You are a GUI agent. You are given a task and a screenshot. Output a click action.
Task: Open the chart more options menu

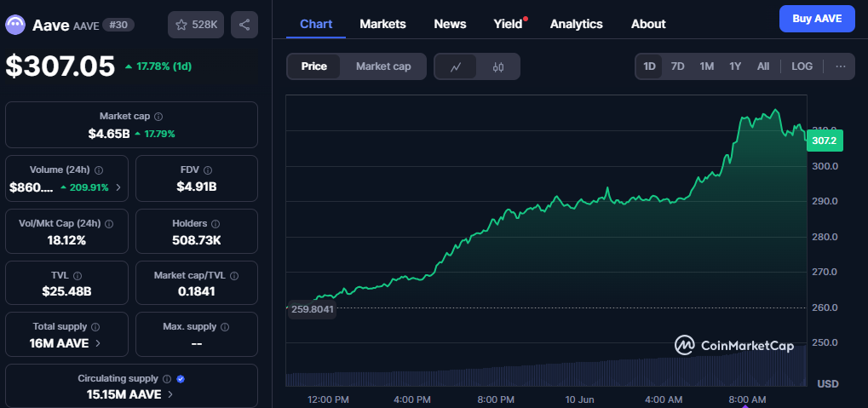tap(841, 66)
